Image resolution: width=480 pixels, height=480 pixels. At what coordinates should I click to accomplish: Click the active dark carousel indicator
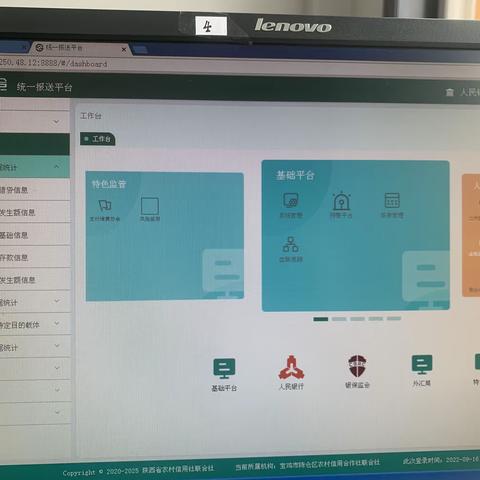tap(321, 319)
